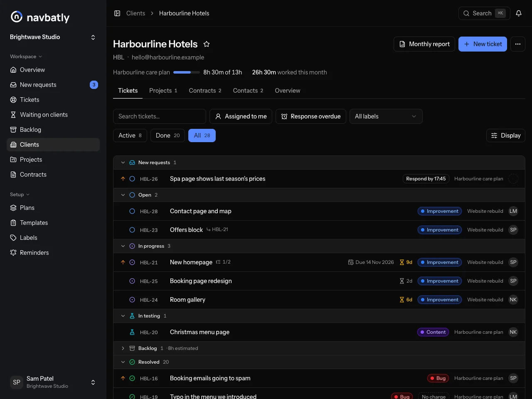The width and height of the screenshot is (532, 399).
Task: Click Harbourline care plan progress bar
Action: coord(187,72)
